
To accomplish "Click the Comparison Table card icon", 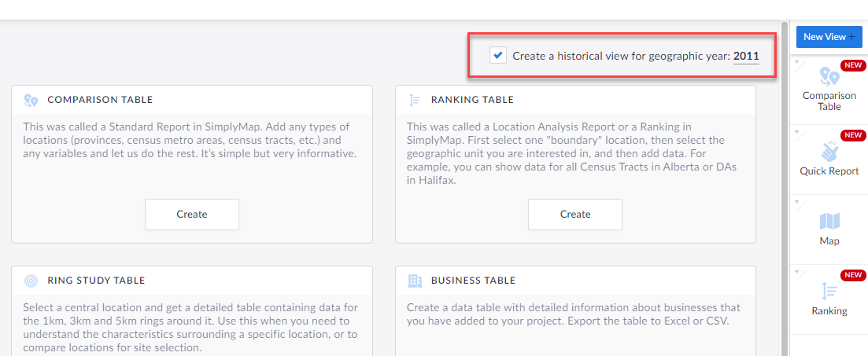I will pos(31,100).
